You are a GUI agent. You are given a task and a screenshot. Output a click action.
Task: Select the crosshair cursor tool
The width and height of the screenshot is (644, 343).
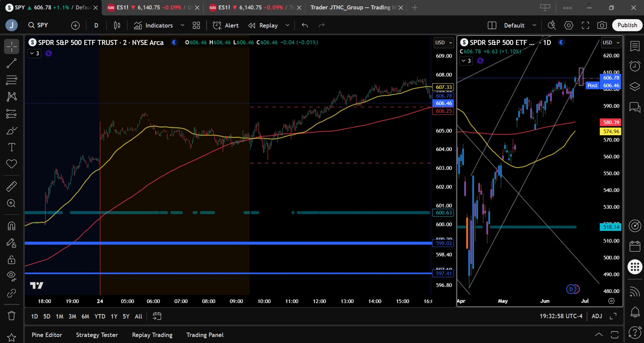pyautogui.click(x=11, y=46)
